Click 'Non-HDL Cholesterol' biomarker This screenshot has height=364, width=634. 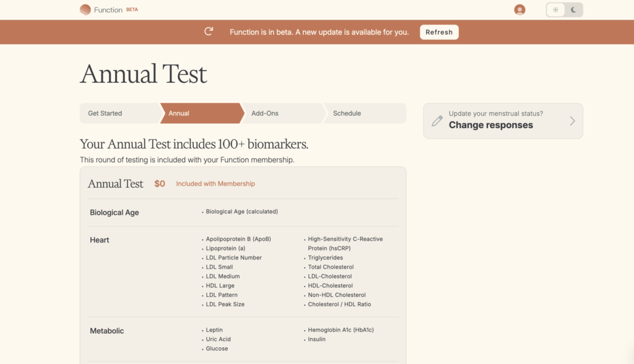(x=337, y=295)
